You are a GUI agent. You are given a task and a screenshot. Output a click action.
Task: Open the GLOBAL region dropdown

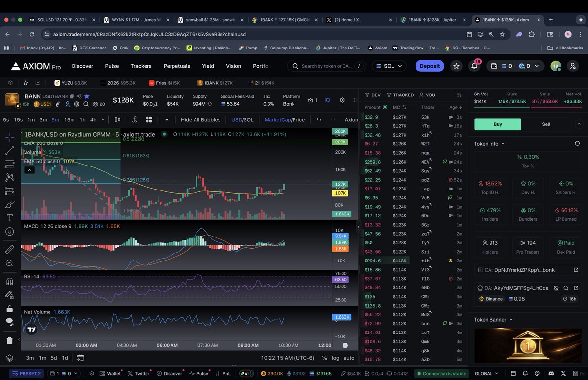(487, 373)
